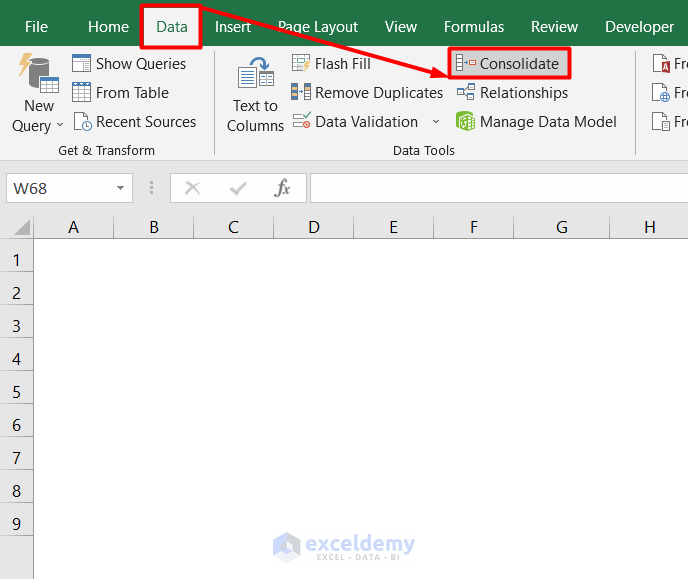Click the Remove Duplicates label
688x579 pixels.
point(379,93)
